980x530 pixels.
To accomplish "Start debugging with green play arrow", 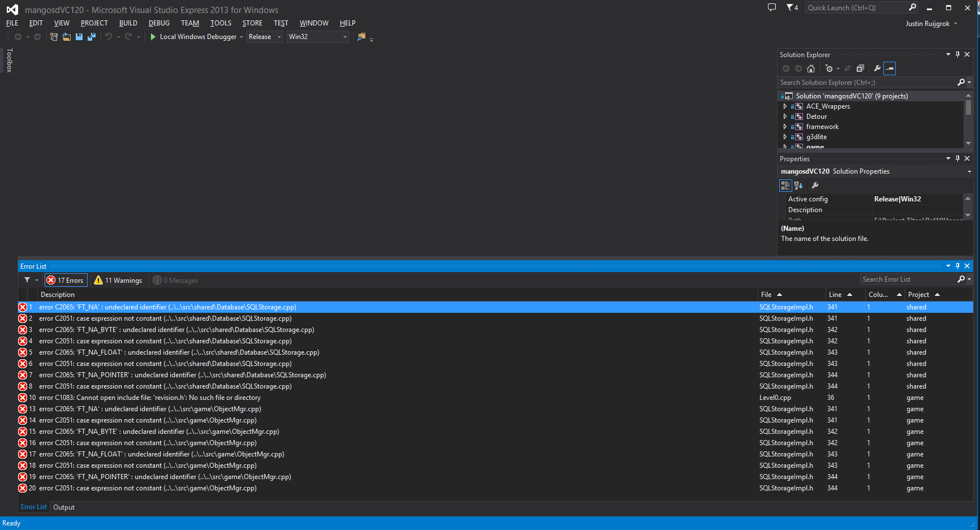I will tap(153, 37).
